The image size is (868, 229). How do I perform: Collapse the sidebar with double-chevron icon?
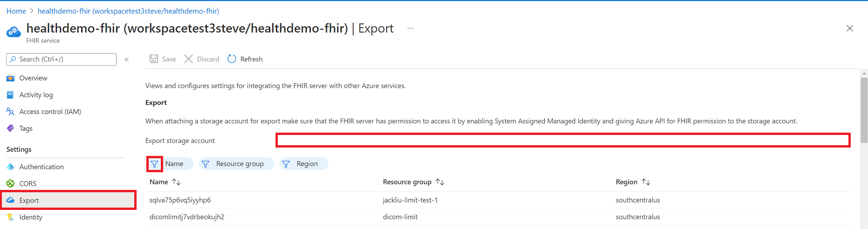127,60
